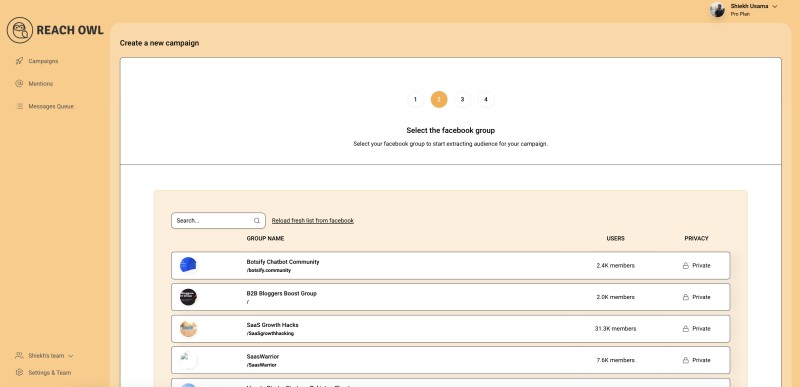The image size is (800, 387).
Task: Expand the Shiekh Usama account dropdown chevron
Action: [775, 7]
